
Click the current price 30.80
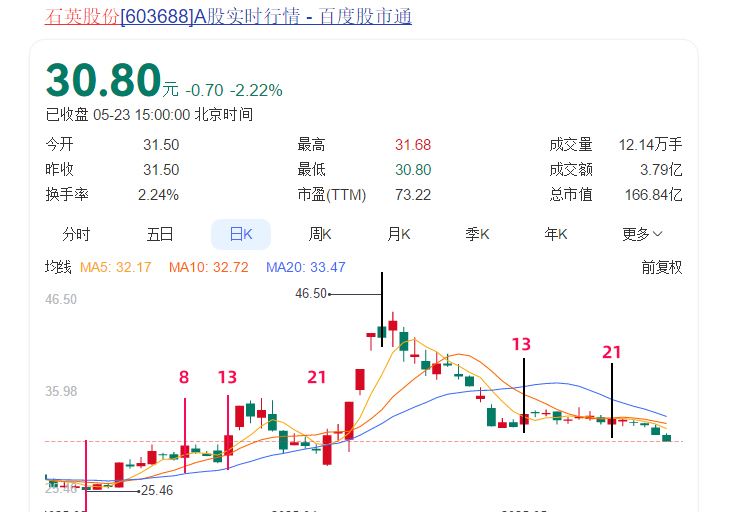103,80
